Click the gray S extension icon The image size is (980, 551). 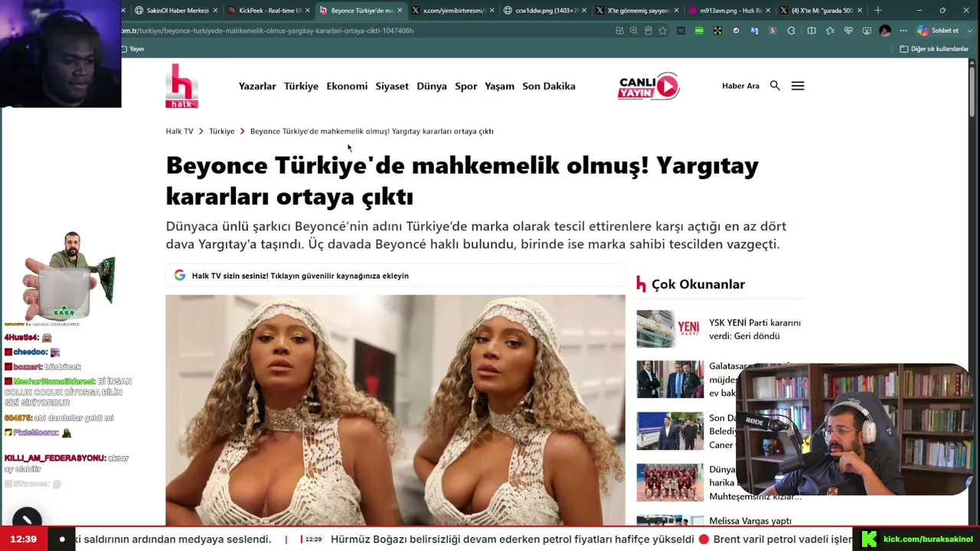(773, 31)
